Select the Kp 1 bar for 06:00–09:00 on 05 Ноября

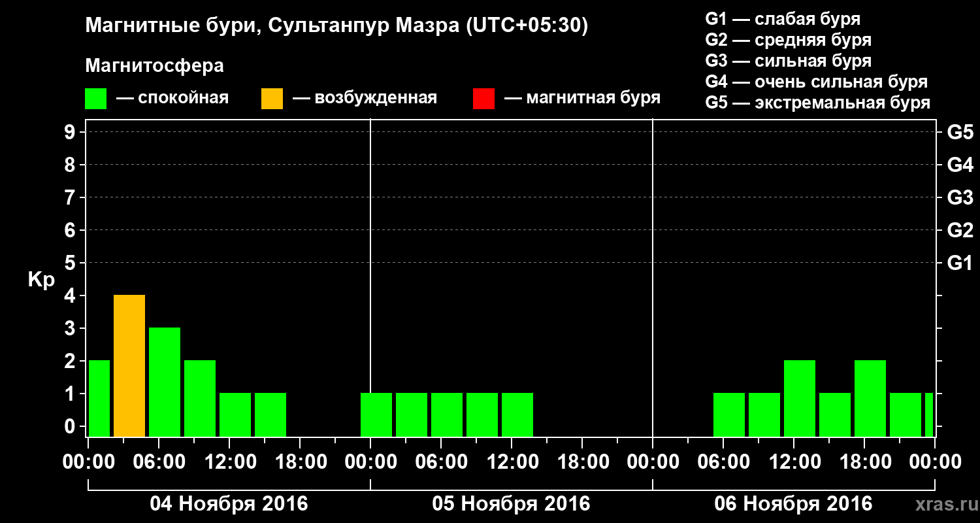tap(447, 415)
